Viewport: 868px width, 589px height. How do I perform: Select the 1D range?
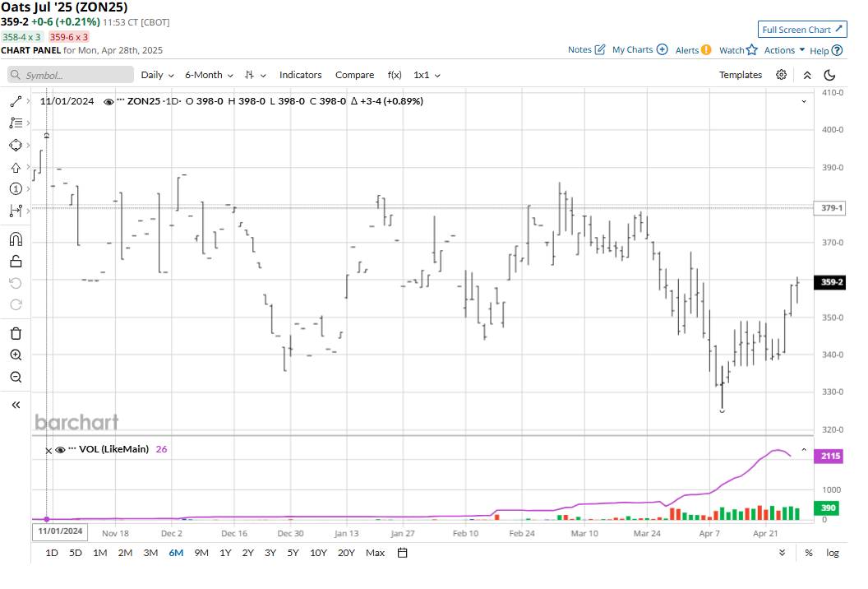(52, 553)
